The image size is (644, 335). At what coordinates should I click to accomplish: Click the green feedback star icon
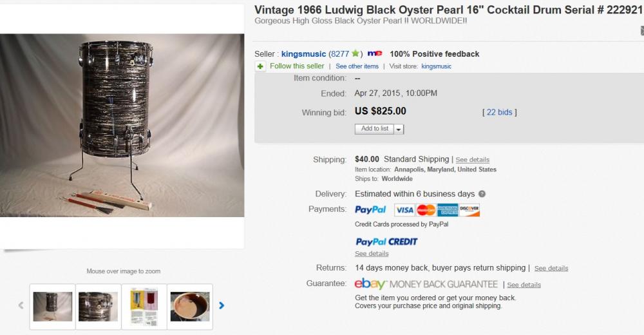[x=355, y=53]
